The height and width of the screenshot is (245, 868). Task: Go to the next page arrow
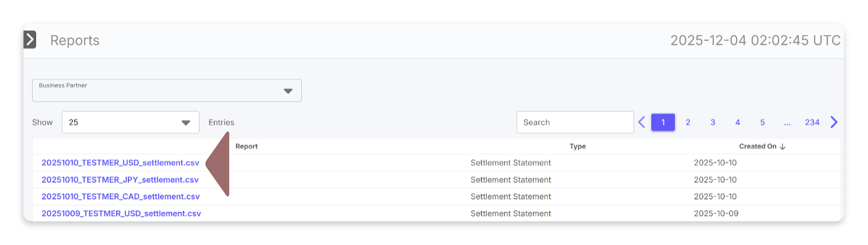click(834, 122)
